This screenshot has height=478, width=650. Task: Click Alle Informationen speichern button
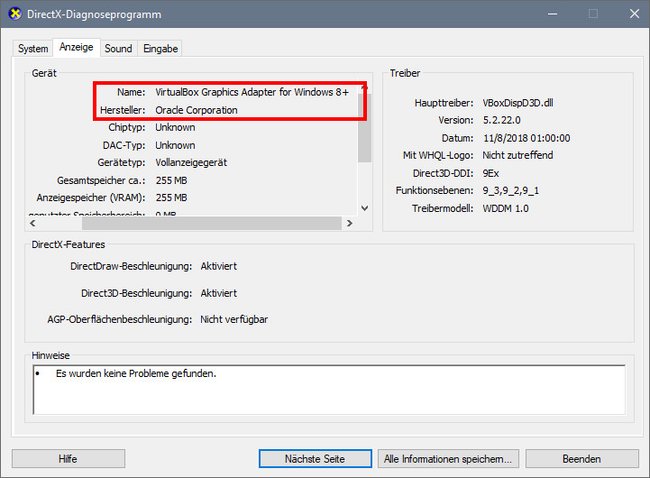448,459
